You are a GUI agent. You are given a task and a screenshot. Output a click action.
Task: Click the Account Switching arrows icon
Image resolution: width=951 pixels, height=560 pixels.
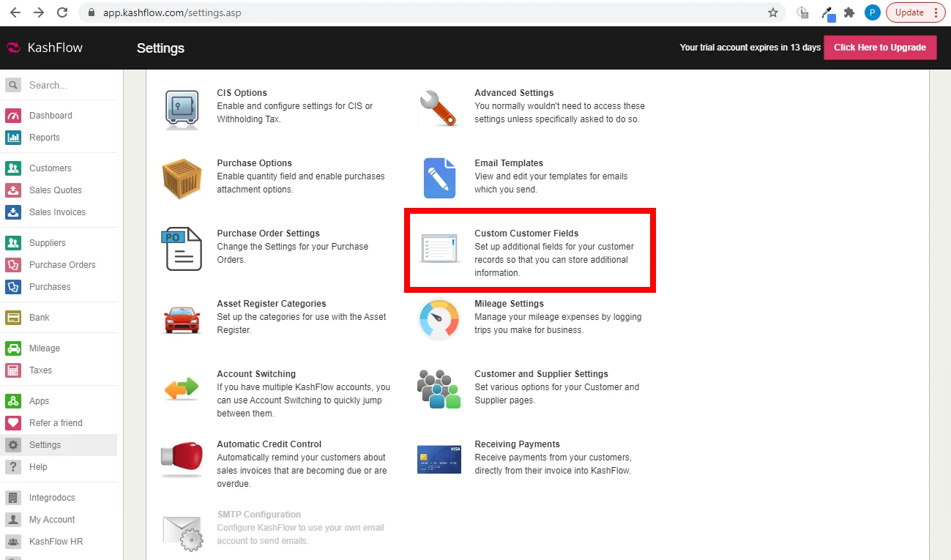tap(182, 389)
